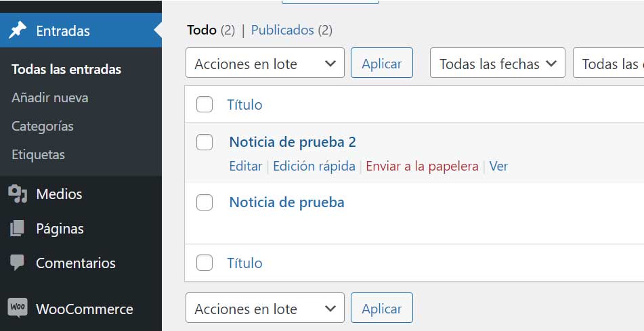Open the top Acciones en lote dropdown
Screen dimensions: 644x331
(x=265, y=63)
